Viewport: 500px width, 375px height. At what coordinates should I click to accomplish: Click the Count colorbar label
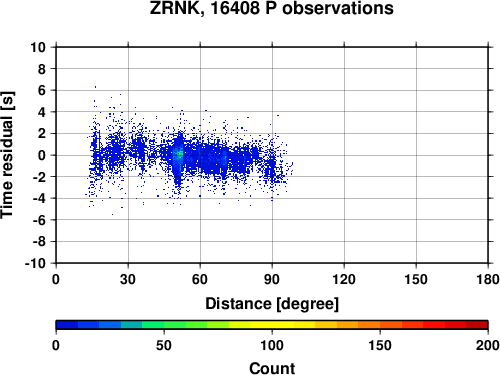(272, 368)
